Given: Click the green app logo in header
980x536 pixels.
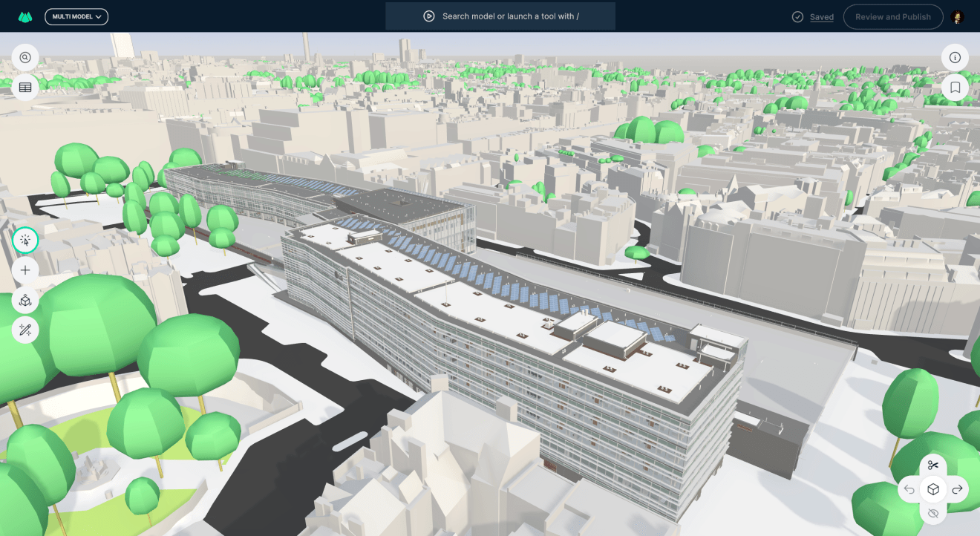Looking at the screenshot, I should (25, 16).
